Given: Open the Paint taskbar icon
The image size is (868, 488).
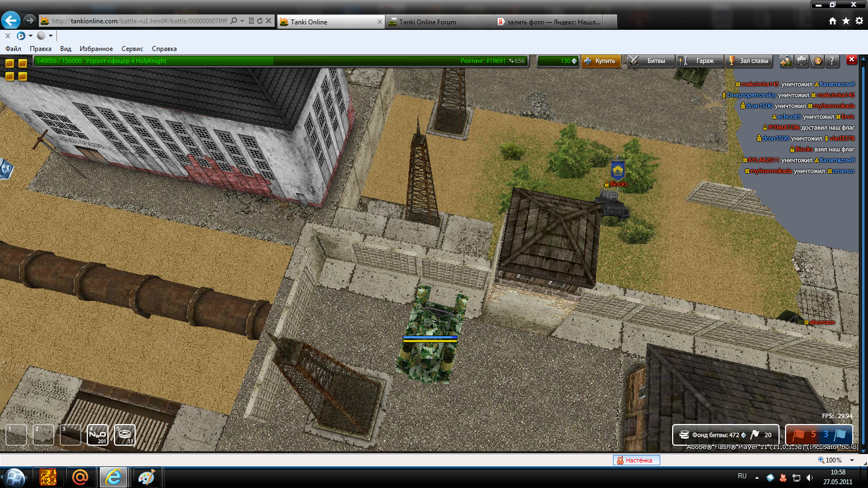Looking at the screenshot, I should (146, 477).
